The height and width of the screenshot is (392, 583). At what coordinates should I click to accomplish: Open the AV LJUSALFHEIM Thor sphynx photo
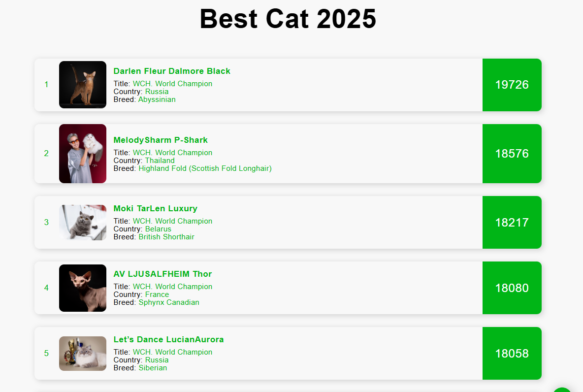coord(83,288)
